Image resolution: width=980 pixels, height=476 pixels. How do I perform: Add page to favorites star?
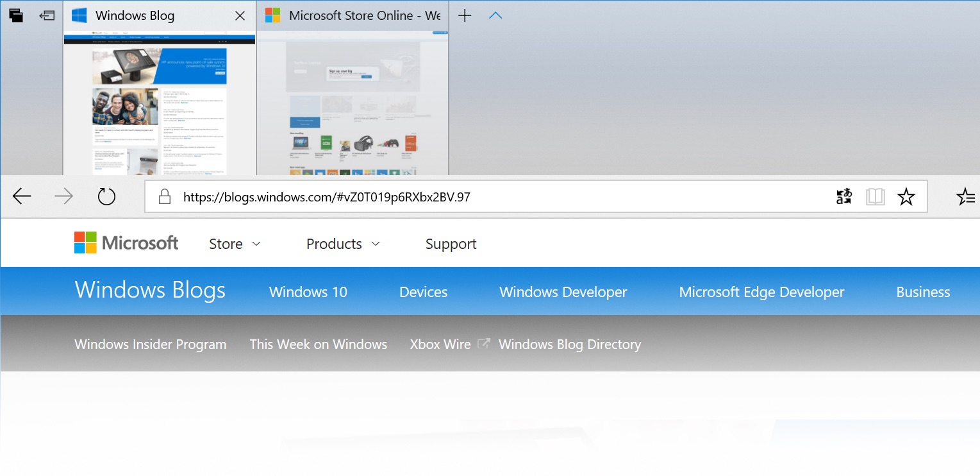click(x=906, y=197)
